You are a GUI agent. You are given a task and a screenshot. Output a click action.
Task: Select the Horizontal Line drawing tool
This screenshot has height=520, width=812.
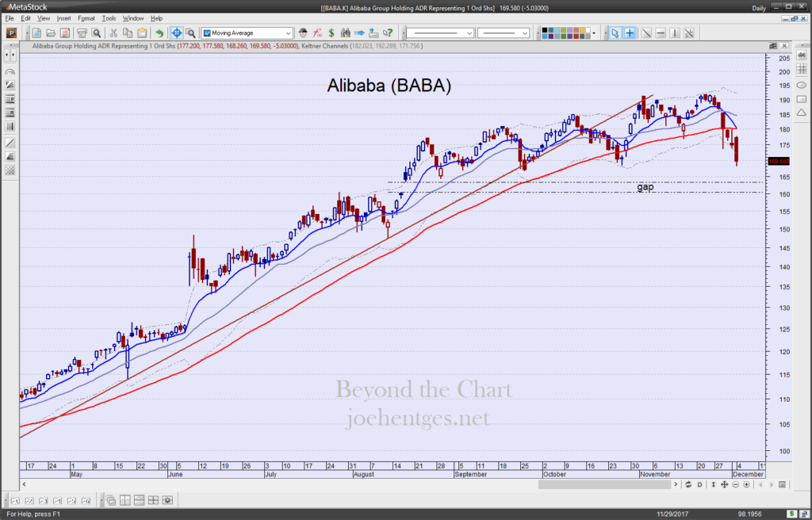click(661, 33)
